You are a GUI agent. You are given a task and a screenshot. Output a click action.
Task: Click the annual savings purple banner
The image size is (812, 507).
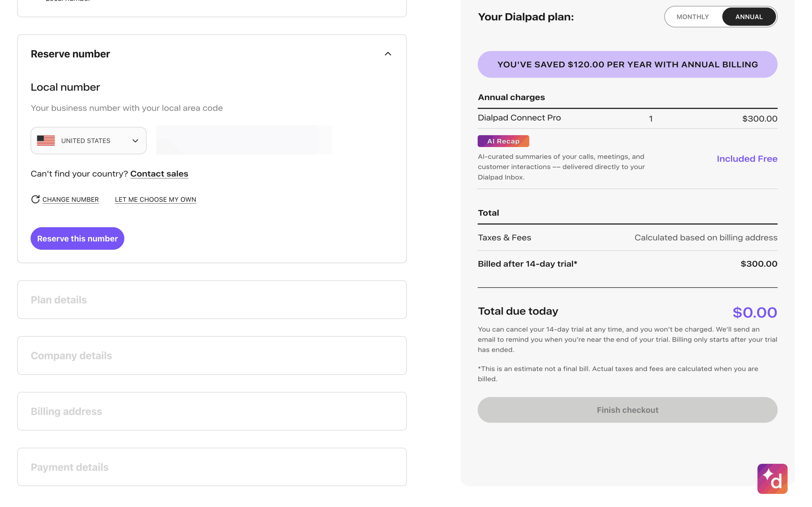pyautogui.click(x=627, y=64)
